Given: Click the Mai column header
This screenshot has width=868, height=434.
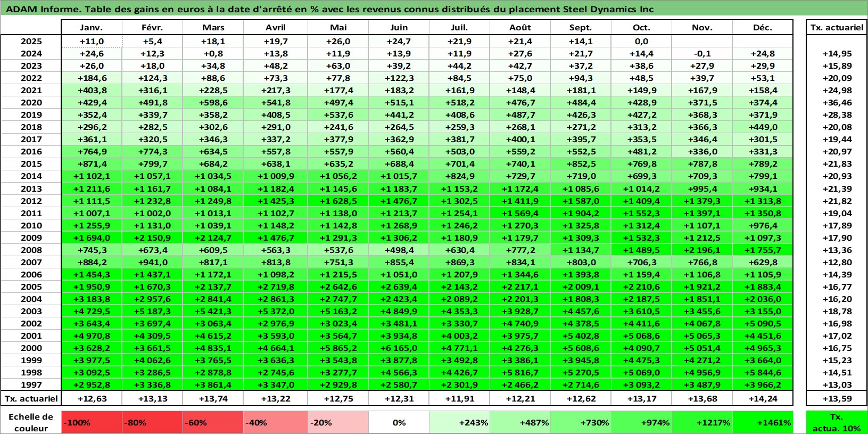Looking at the screenshot, I should coord(338,28).
